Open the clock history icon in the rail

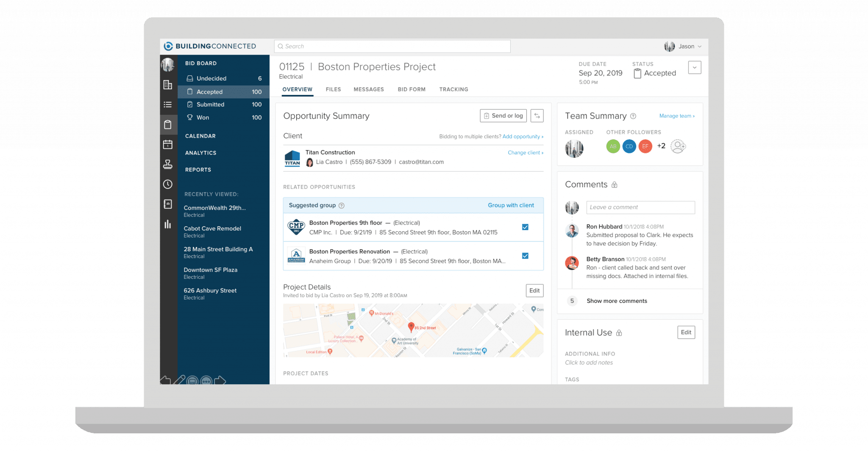pos(168,184)
